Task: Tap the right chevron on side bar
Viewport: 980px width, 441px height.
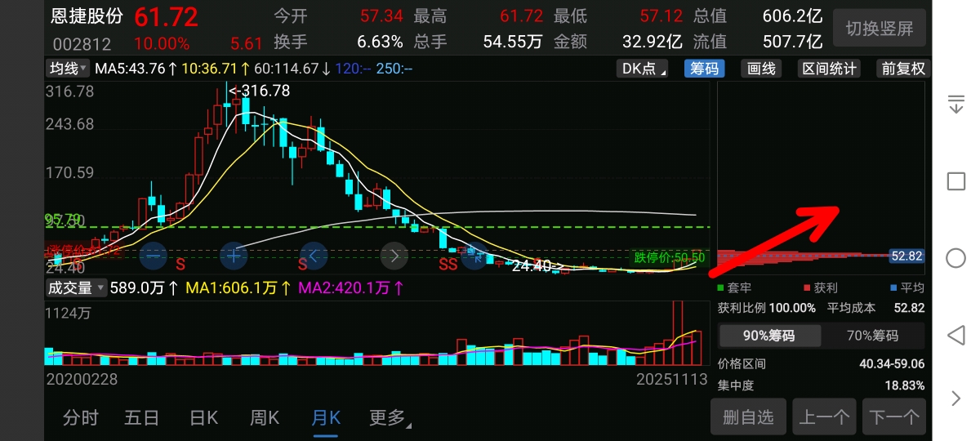Action: (x=956, y=398)
